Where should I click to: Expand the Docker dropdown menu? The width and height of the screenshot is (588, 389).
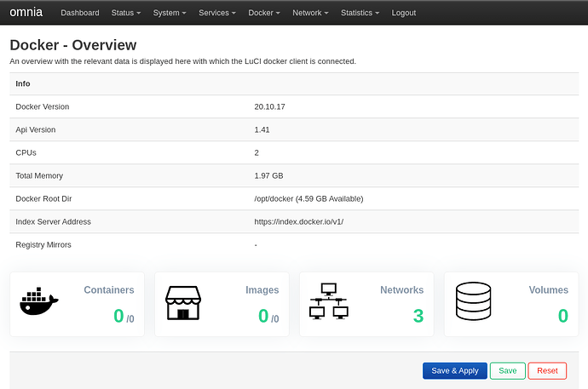point(264,13)
